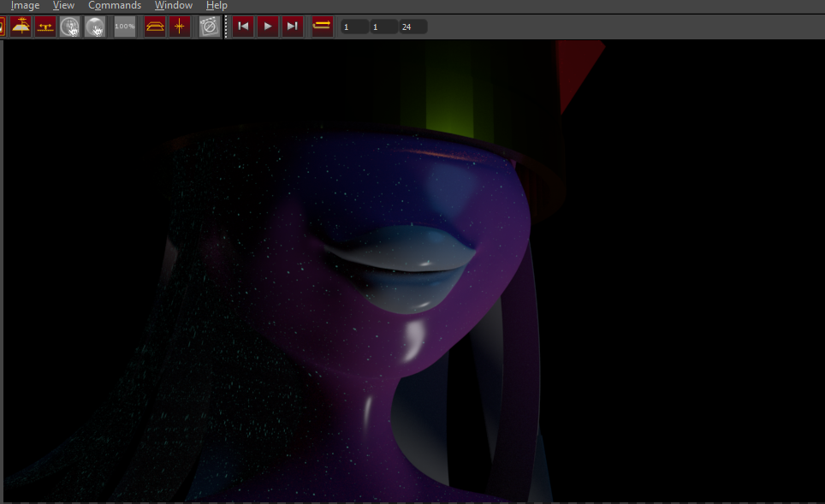Select the wireframe globe with hand tool
The width and height of the screenshot is (825, 504).
coord(70,27)
